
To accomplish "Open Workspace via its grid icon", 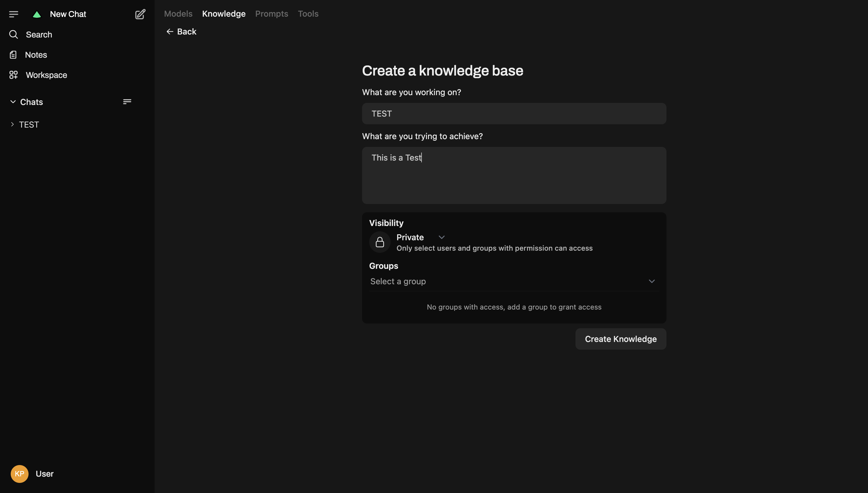I will pyautogui.click(x=14, y=75).
